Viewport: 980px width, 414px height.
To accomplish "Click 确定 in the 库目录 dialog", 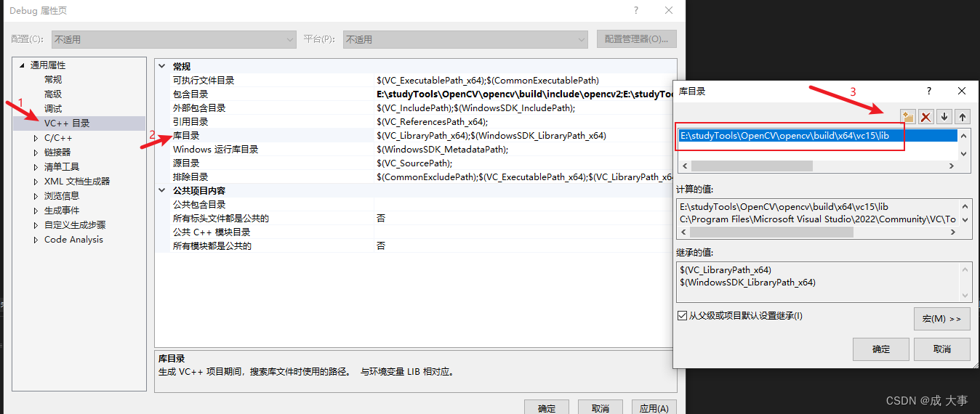I will (880, 349).
